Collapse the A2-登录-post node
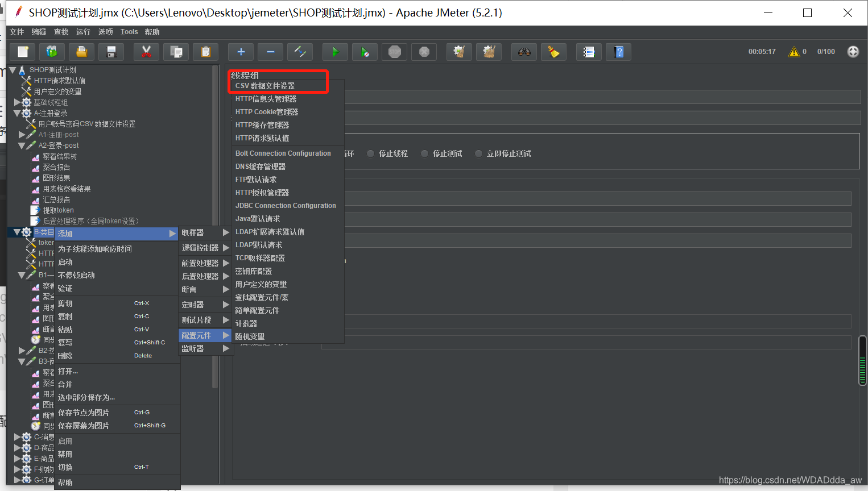 (x=22, y=145)
